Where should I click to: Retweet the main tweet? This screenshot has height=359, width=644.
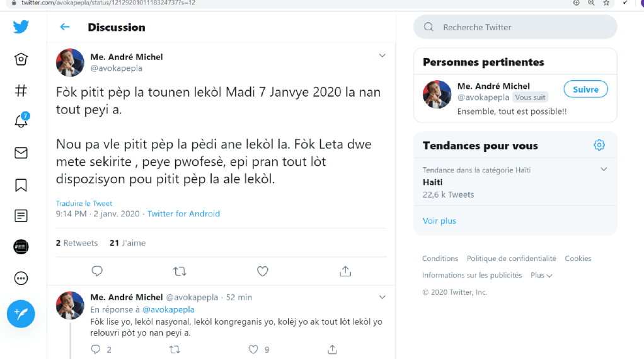point(180,271)
